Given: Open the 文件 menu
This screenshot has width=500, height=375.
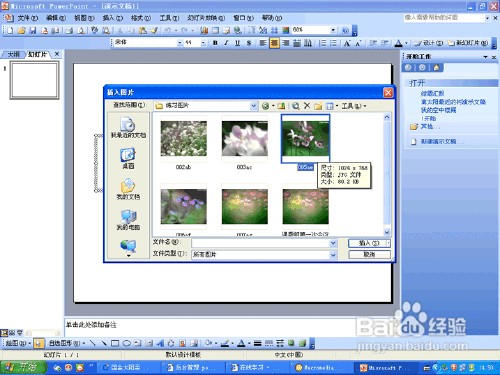Looking at the screenshot, I should [x=27, y=18].
